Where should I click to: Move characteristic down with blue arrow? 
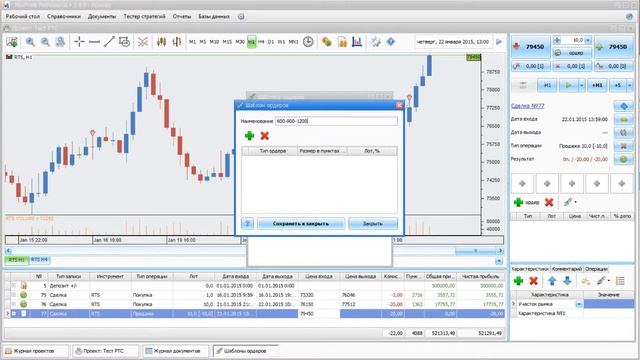(x=567, y=281)
